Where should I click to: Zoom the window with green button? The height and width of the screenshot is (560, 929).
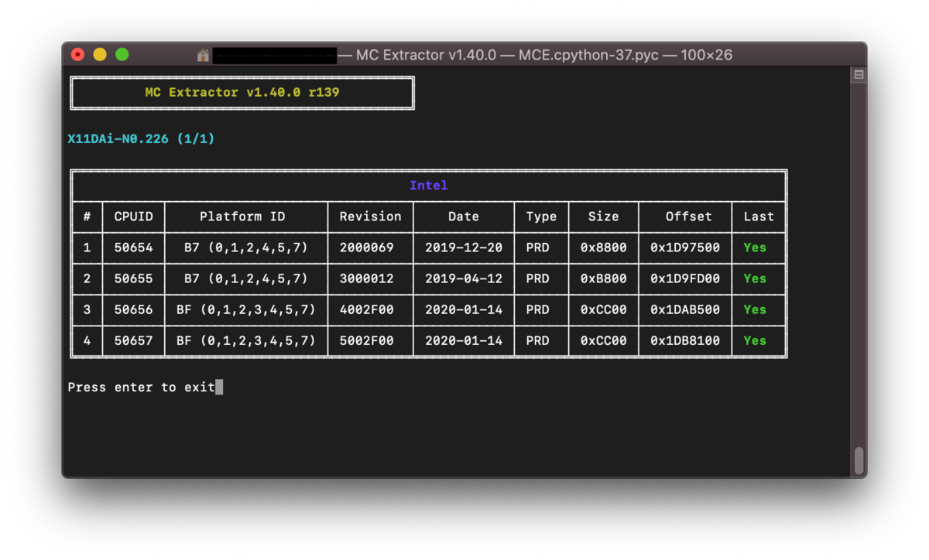(x=122, y=54)
